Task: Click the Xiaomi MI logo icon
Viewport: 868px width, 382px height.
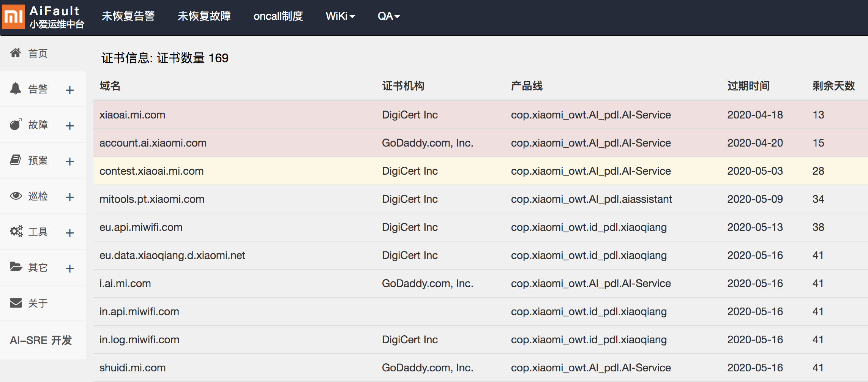Action: coord(14,17)
